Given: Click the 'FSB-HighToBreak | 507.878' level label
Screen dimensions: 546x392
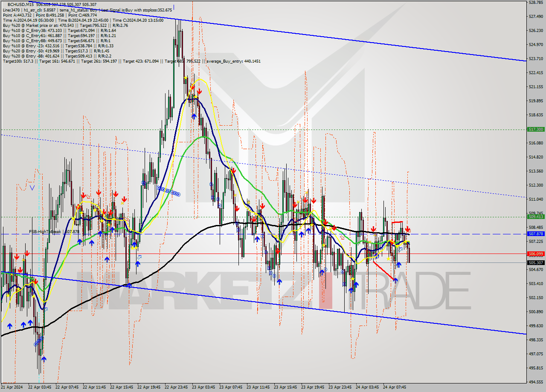Looking at the screenshot, I should coord(54,232).
